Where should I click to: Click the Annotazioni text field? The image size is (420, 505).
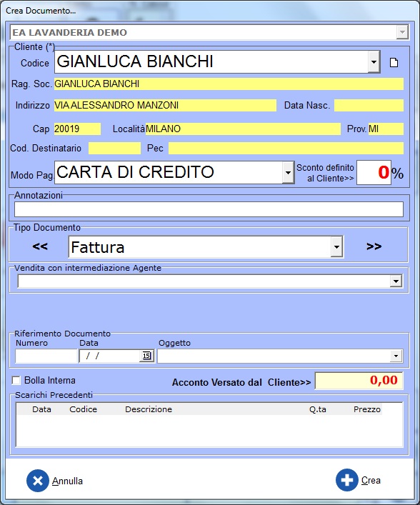209,209
